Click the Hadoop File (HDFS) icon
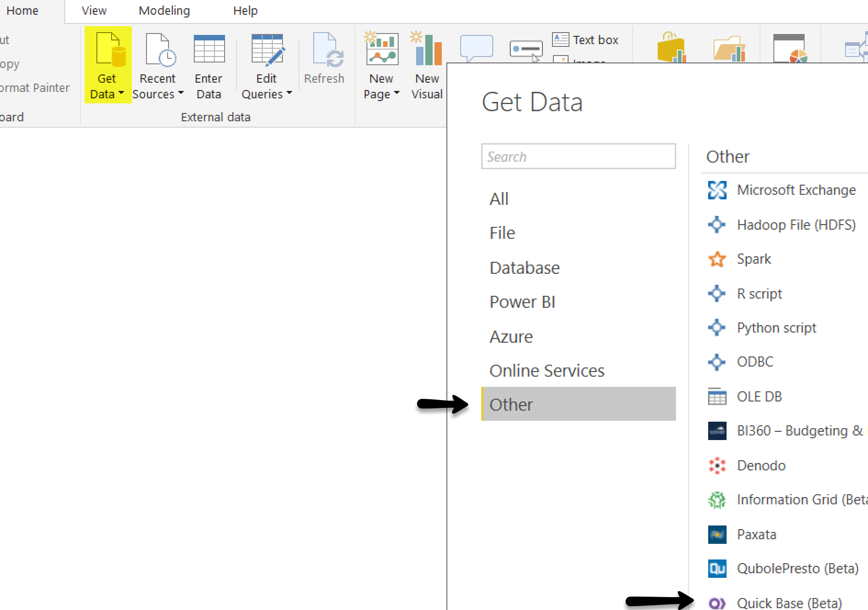868x610 pixels. (x=717, y=225)
